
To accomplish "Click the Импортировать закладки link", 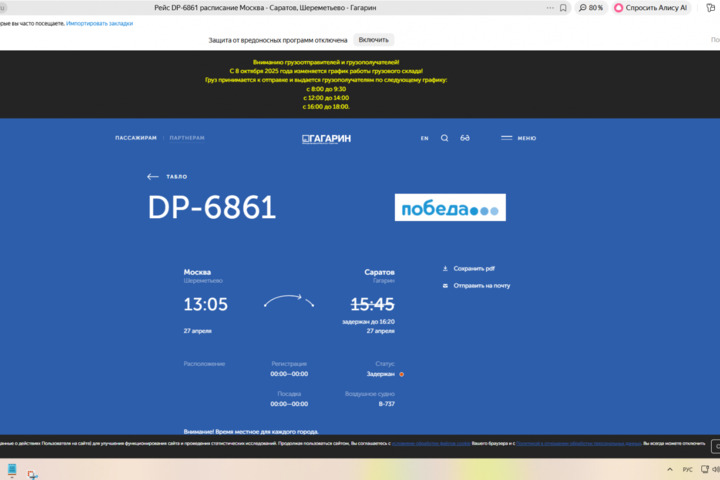I will [x=99, y=23].
